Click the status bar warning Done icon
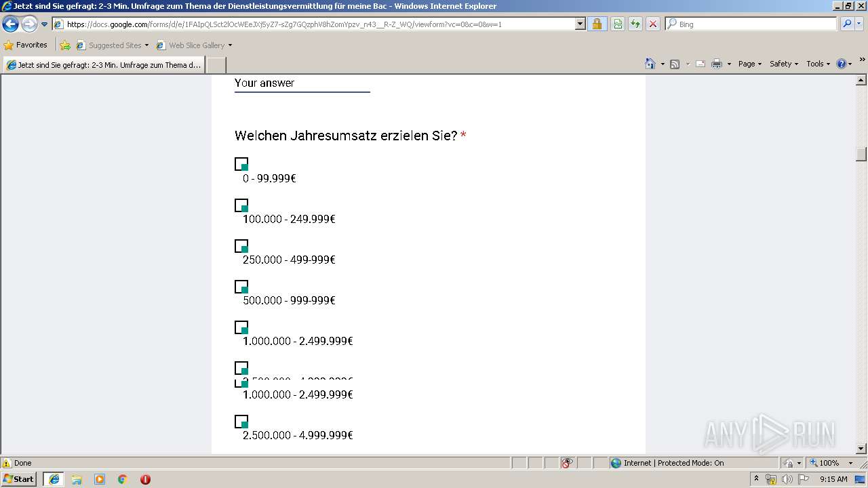The height and width of the screenshot is (488, 868). 7,463
